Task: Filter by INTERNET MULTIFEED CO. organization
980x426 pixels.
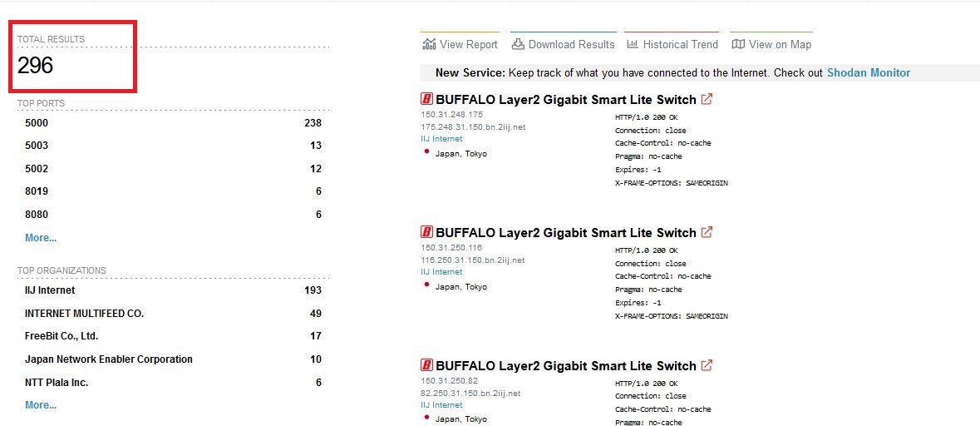Action: [x=84, y=314]
